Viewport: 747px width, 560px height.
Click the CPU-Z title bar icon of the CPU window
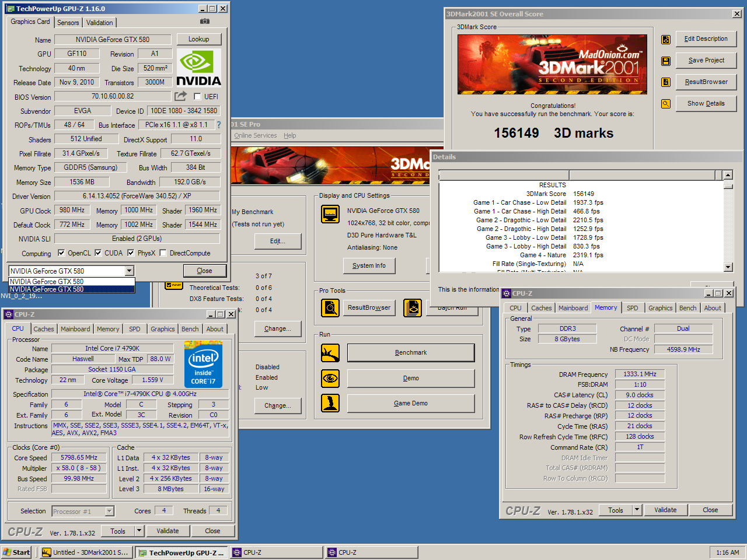click(x=9, y=314)
